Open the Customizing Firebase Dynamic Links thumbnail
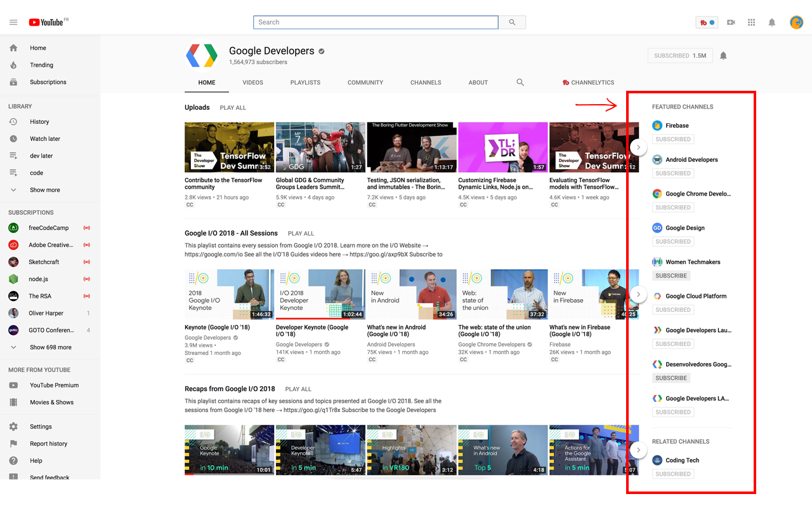Screen dimensions: 812x508 [x=503, y=147]
